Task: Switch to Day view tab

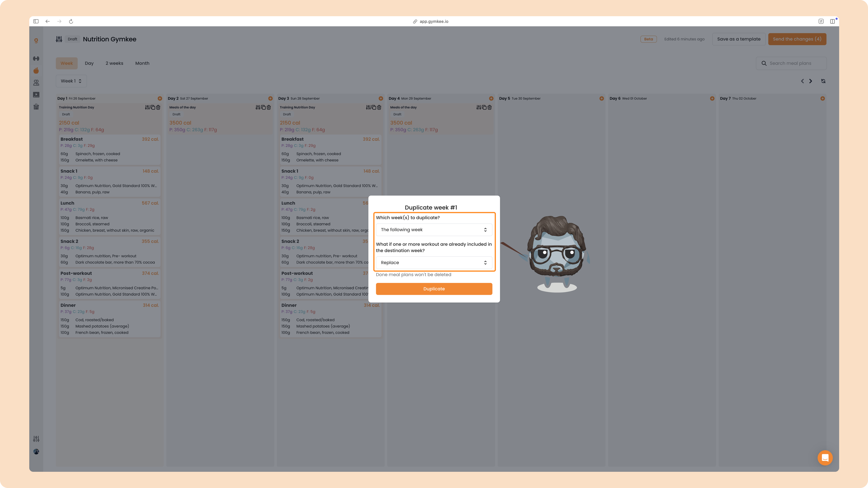Action: pyautogui.click(x=89, y=63)
